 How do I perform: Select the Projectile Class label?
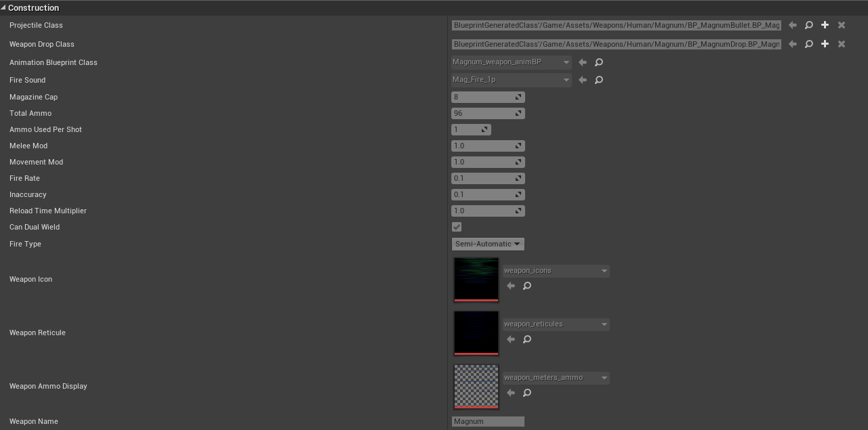(x=36, y=25)
